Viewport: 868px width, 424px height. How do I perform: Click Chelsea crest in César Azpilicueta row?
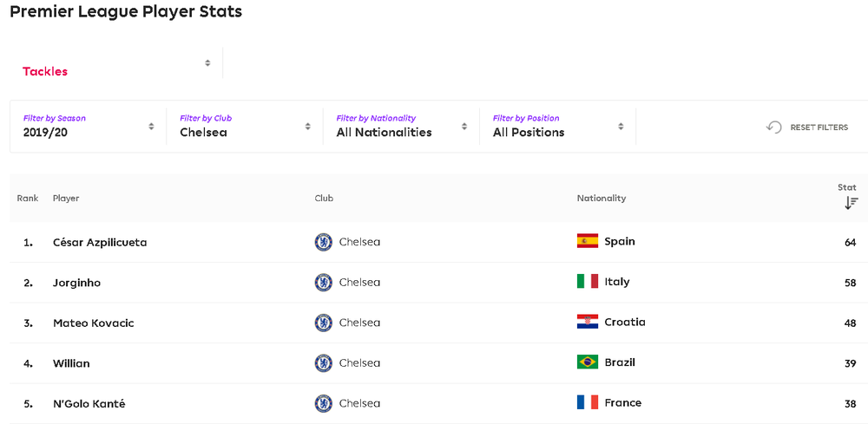pyautogui.click(x=323, y=242)
